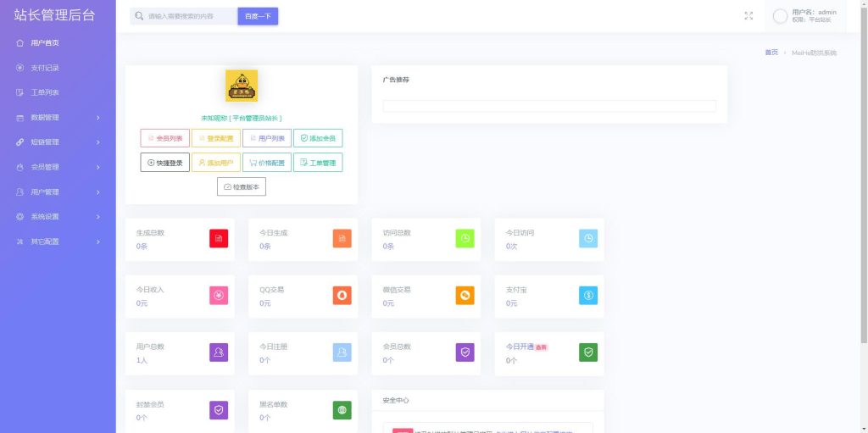Click the blue clock icon on 今日访问
Viewport: 868px width, 433px height.
588,238
